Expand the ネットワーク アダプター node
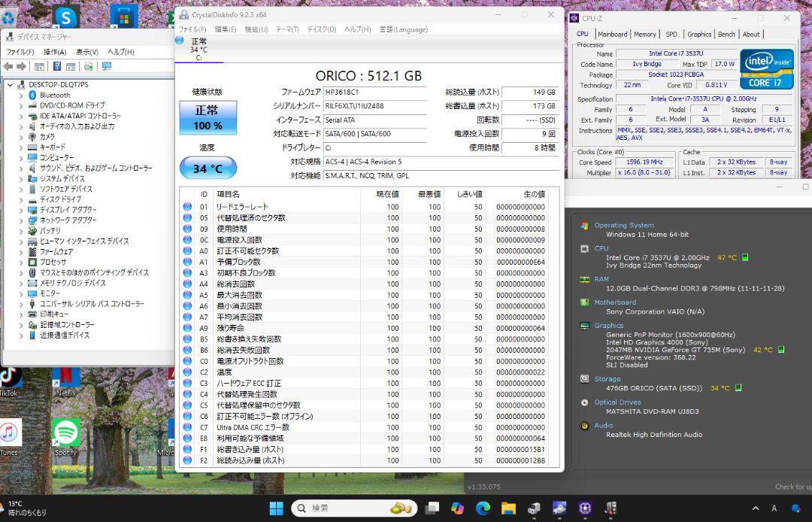This screenshot has height=522, width=812. click(21, 220)
